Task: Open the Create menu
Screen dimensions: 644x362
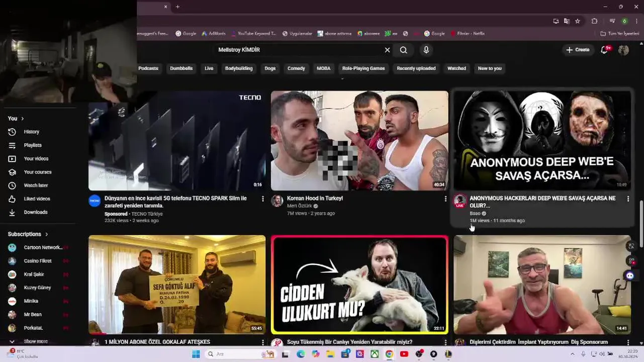Action: point(578,50)
